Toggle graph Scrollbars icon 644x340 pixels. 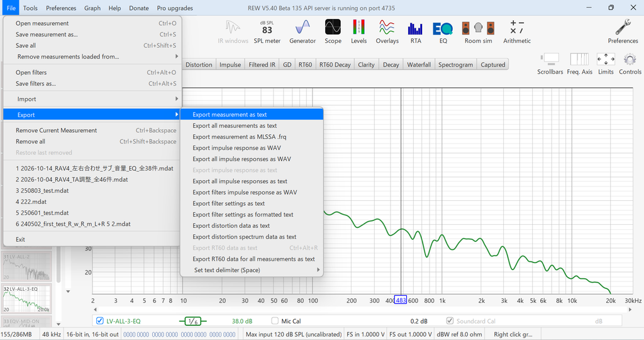point(550,64)
